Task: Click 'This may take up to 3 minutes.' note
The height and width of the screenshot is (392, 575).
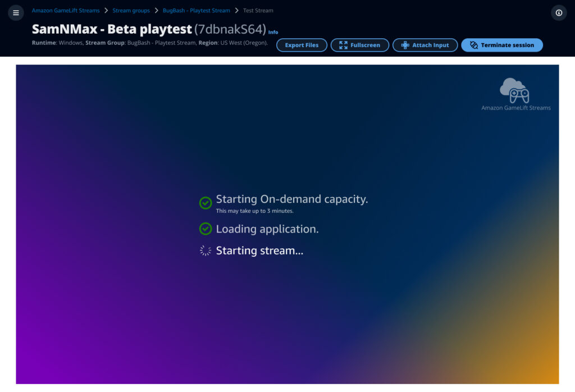Action: click(254, 211)
